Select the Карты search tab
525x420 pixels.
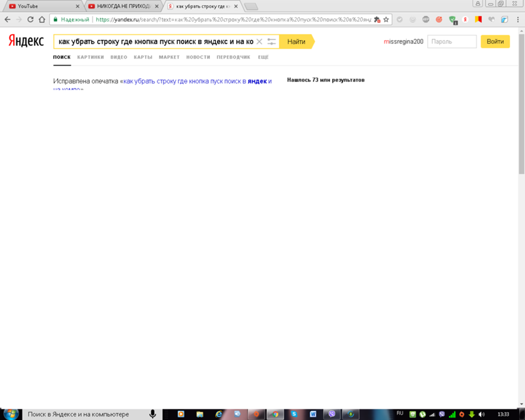(143, 57)
